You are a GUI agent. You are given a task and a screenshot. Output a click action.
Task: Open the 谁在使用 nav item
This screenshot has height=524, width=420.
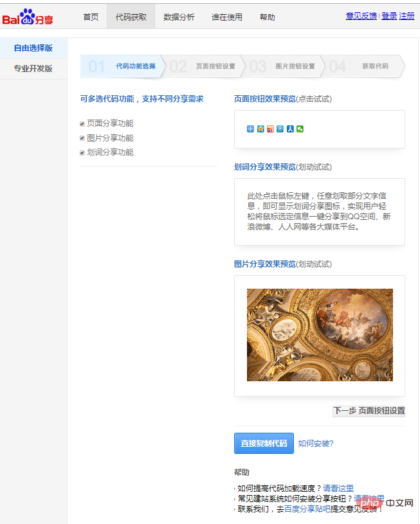(x=227, y=17)
